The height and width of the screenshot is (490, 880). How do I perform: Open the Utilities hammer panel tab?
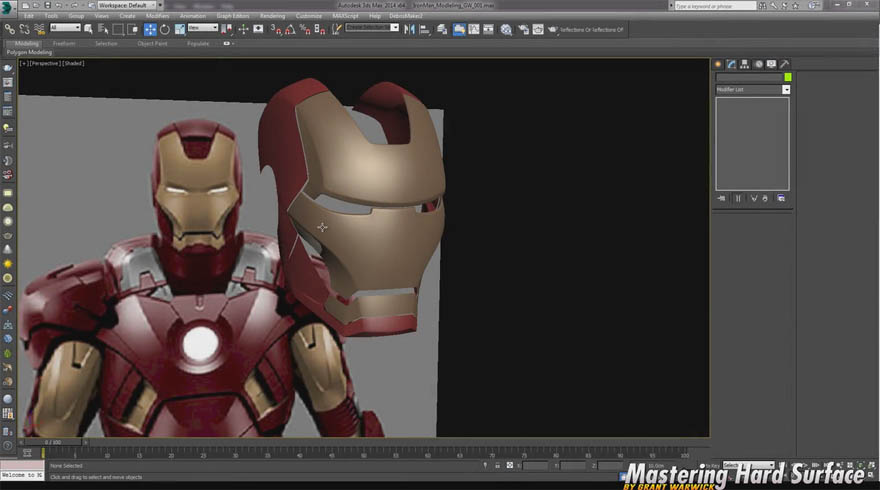click(784, 64)
